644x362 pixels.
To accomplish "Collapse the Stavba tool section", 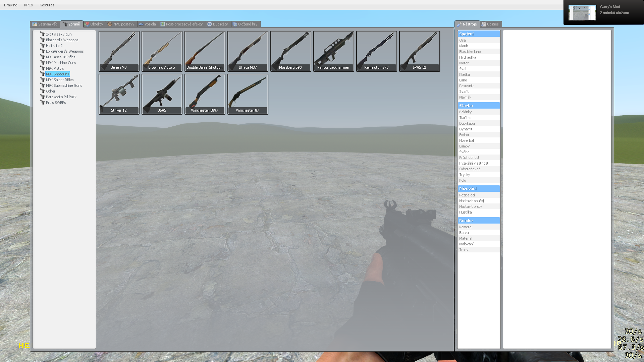I will coord(479,106).
